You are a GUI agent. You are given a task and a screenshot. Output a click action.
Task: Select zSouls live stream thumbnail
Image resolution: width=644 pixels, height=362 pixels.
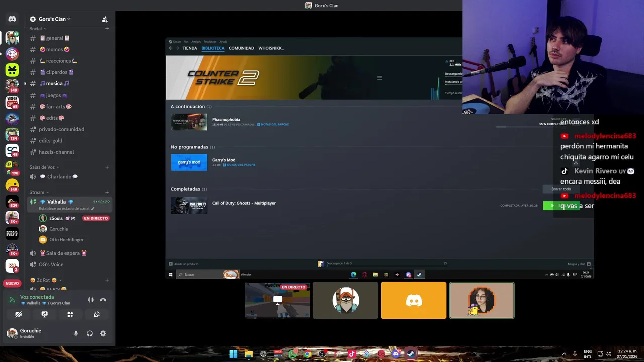(x=278, y=300)
